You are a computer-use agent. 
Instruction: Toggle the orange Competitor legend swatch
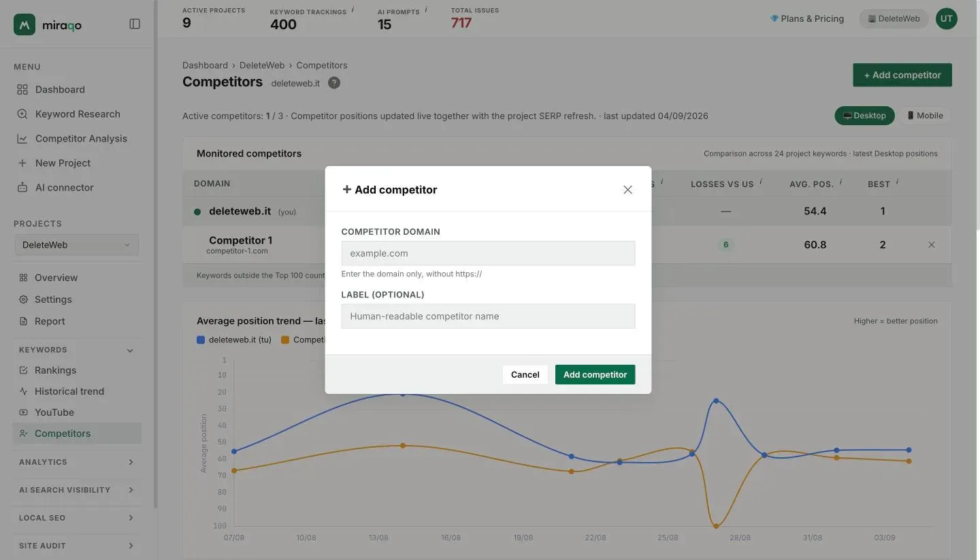point(285,340)
